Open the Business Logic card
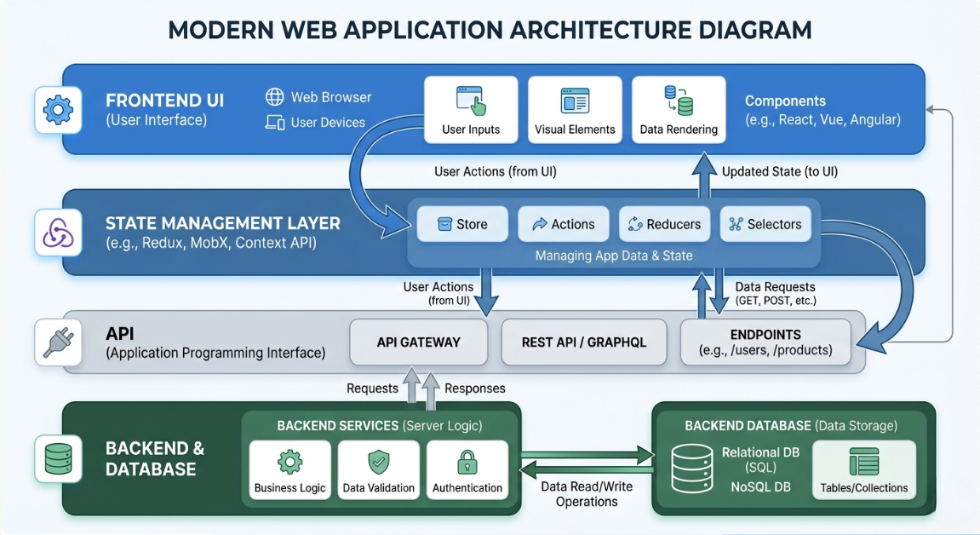 point(289,469)
